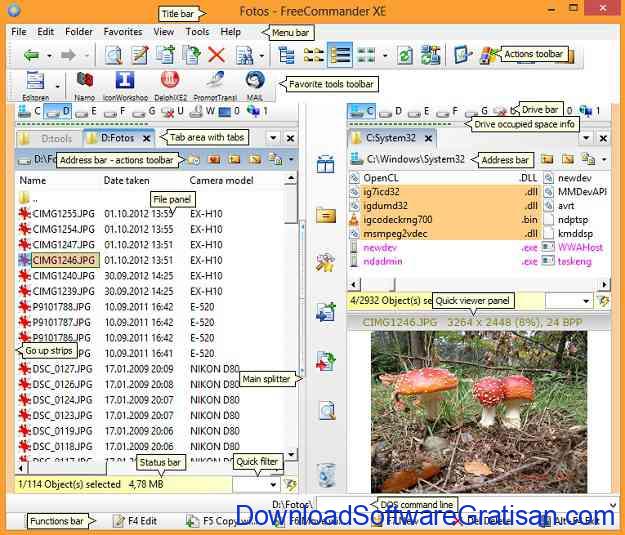
Task: Launch IconWorkshop favorite tool
Action: pos(125,86)
